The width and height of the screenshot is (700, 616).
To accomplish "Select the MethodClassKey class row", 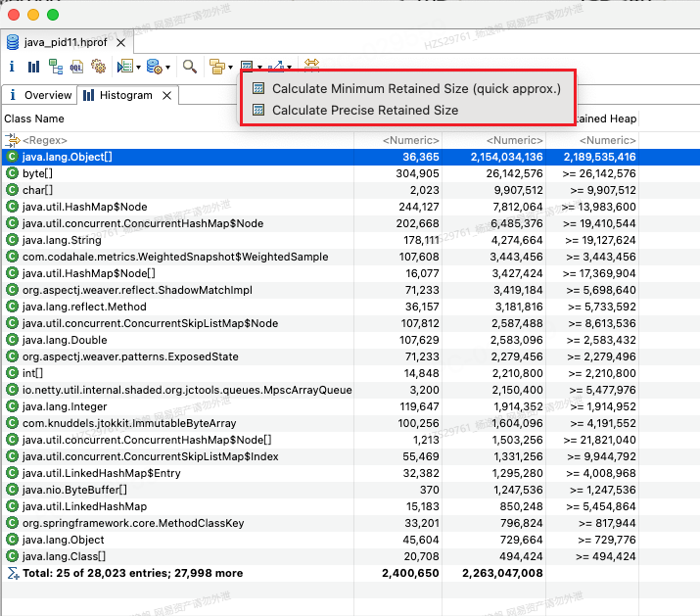I will 350,524.
